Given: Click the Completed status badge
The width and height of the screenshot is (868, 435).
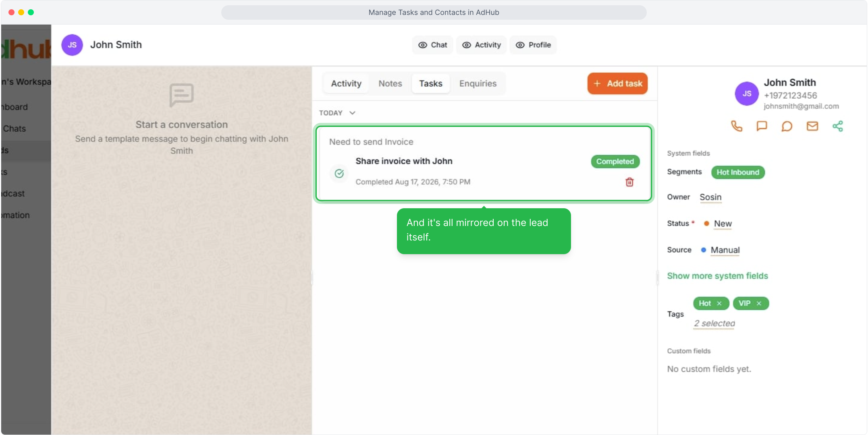Looking at the screenshot, I should coord(615,162).
